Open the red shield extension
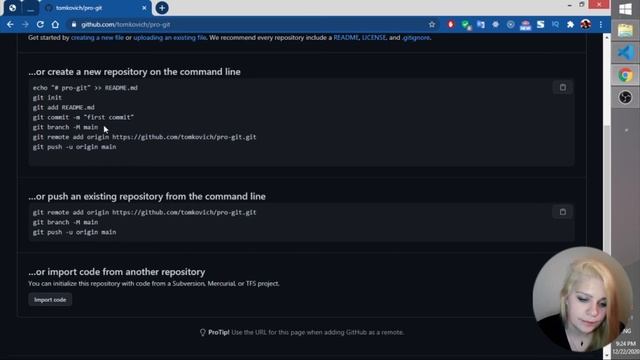640x360 pixels. pos(451,24)
